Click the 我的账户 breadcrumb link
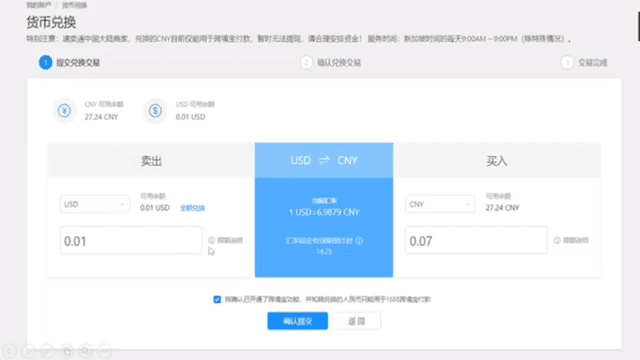 coord(38,5)
